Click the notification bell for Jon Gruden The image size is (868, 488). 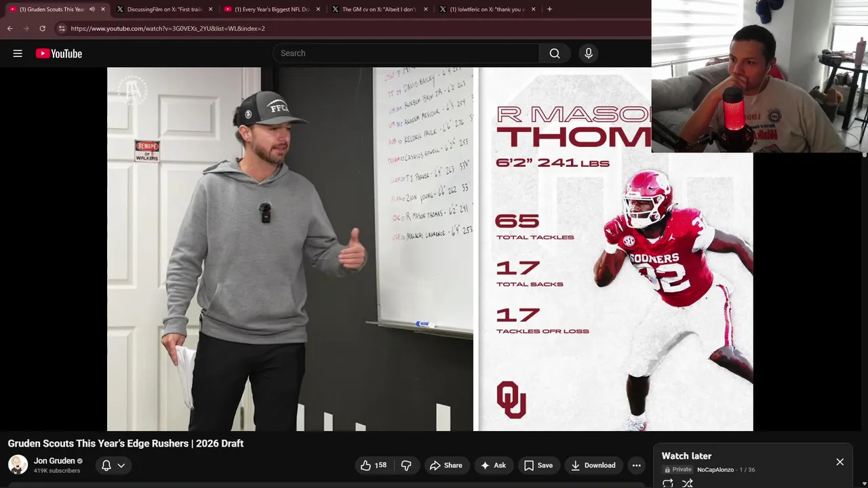tap(106, 466)
